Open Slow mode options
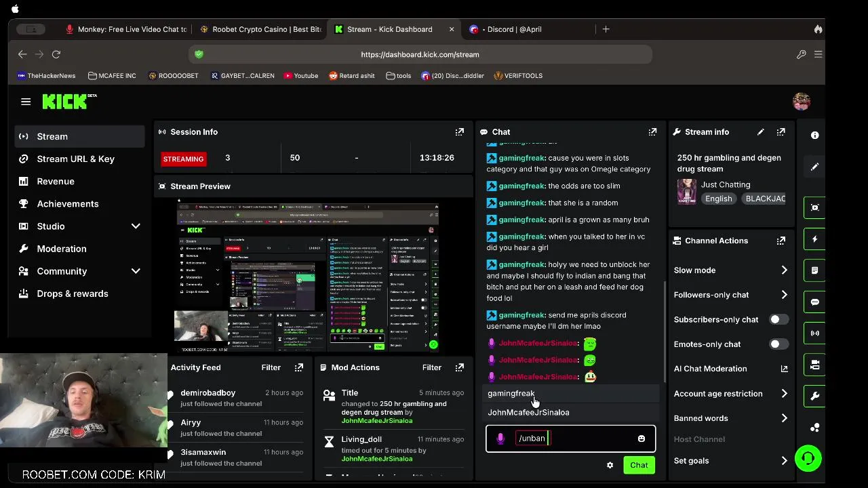Viewport: 868px width, 488px height. 730,270
